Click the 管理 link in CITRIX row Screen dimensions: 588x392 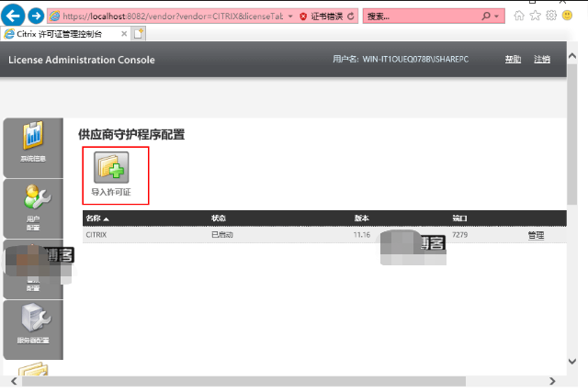[536, 235]
